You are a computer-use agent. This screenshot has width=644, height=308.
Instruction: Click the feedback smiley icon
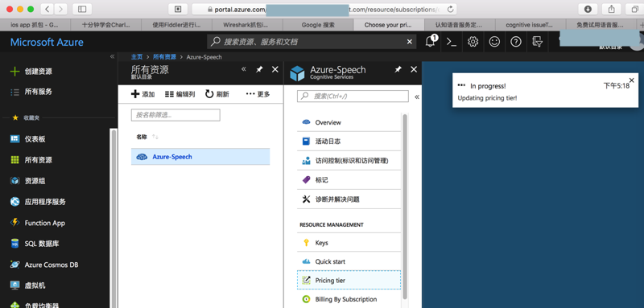494,42
